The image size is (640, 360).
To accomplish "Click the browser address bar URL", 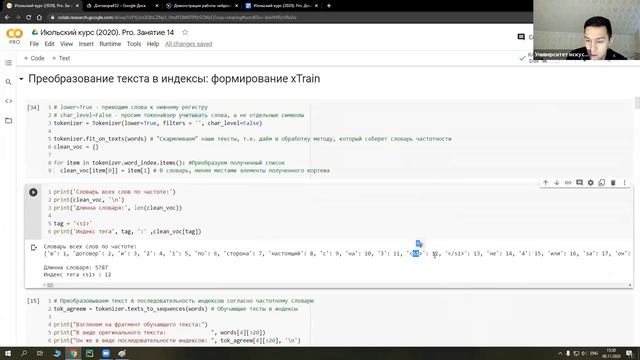I will point(177,18).
